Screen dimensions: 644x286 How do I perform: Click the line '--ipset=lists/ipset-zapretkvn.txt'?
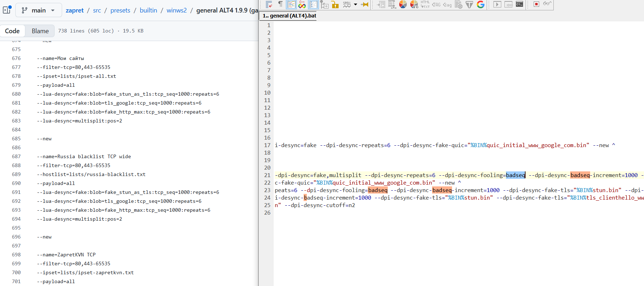[x=85, y=272]
